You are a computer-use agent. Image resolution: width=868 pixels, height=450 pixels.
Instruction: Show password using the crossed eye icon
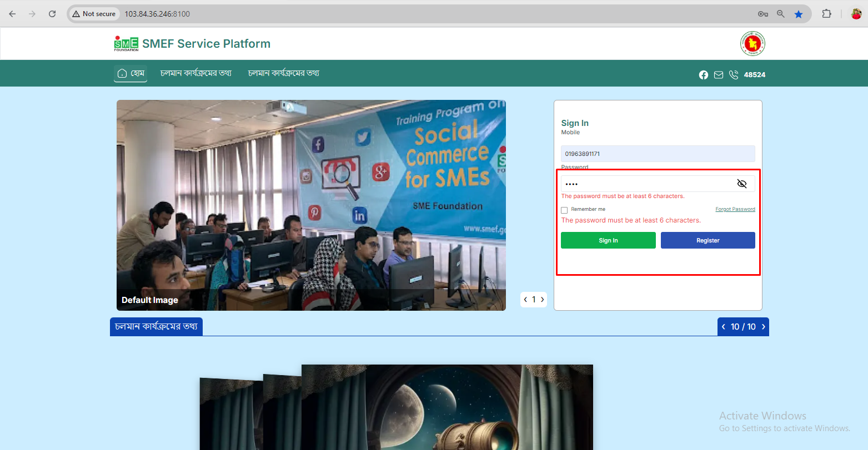click(742, 184)
